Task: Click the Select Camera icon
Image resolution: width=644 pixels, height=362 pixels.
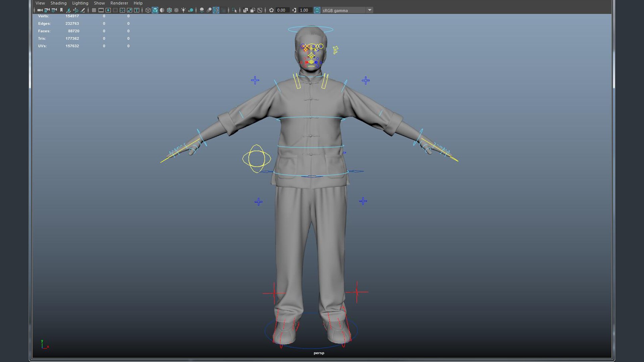Action: point(40,10)
